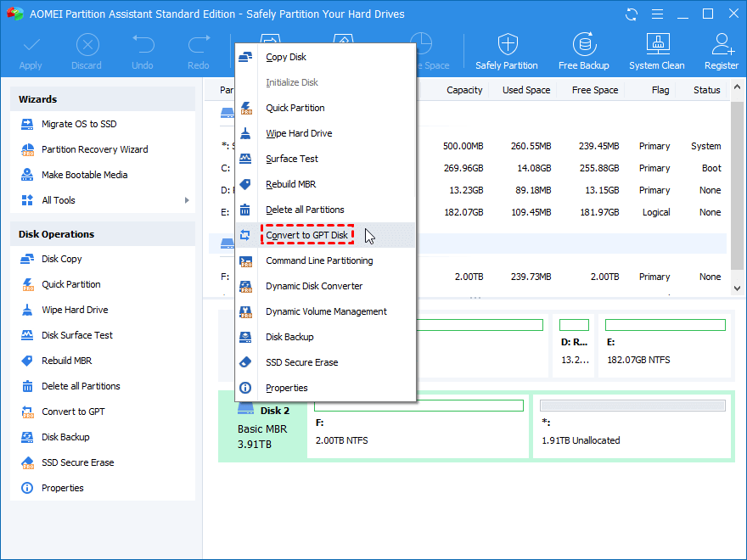Click the Flag column header
This screenshot has height=560, width=747.
[x=660, y=90]
